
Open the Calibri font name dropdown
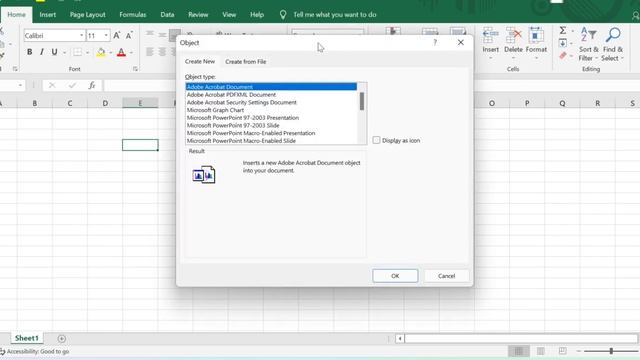coord(82,36)
